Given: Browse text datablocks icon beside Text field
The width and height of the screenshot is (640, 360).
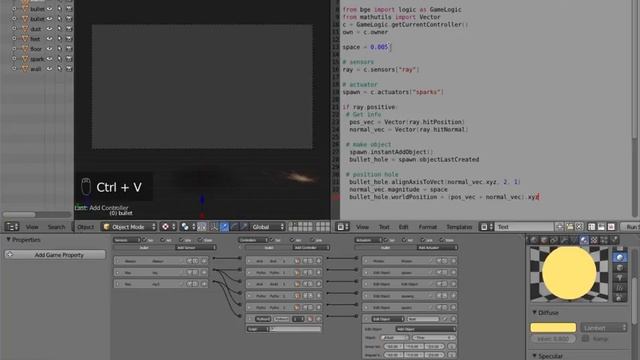Looking at the screenshot, I should click(487, 227).
